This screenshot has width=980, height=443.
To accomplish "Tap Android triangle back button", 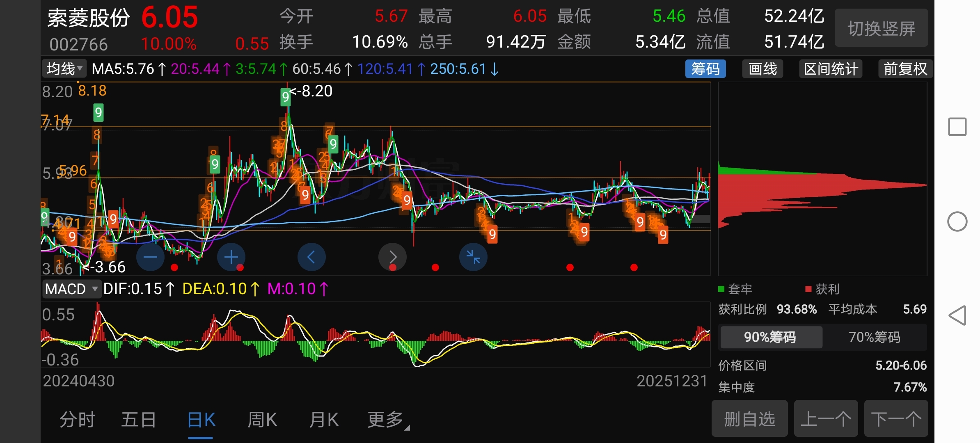I will tap(957, 316).
